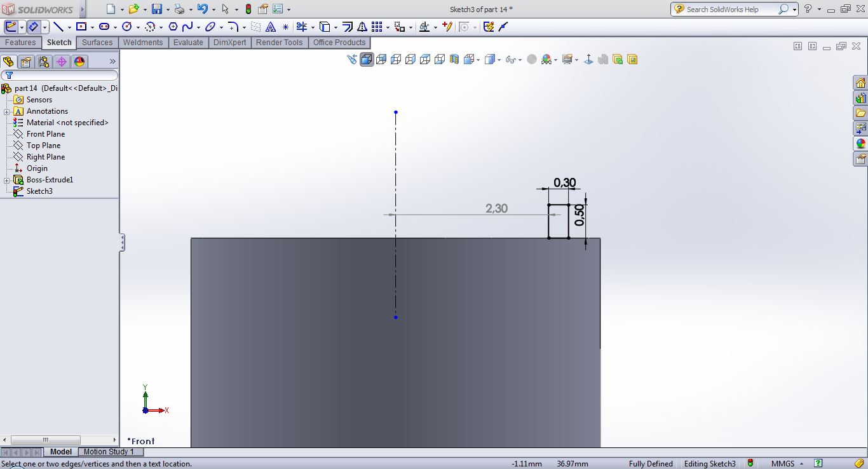Switch to Motion Study 1 tab
The height and width of the screenshot is (469, 868).
coord(109,452)
